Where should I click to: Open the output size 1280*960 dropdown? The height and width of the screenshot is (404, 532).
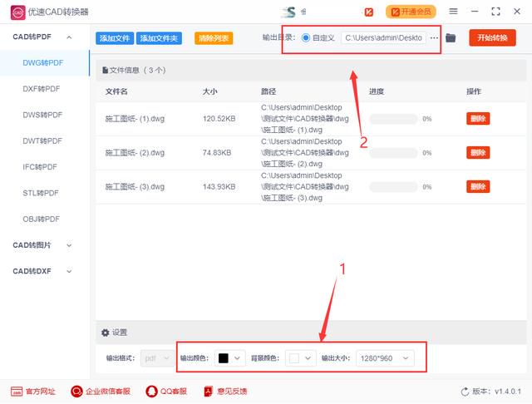(385, 358)
